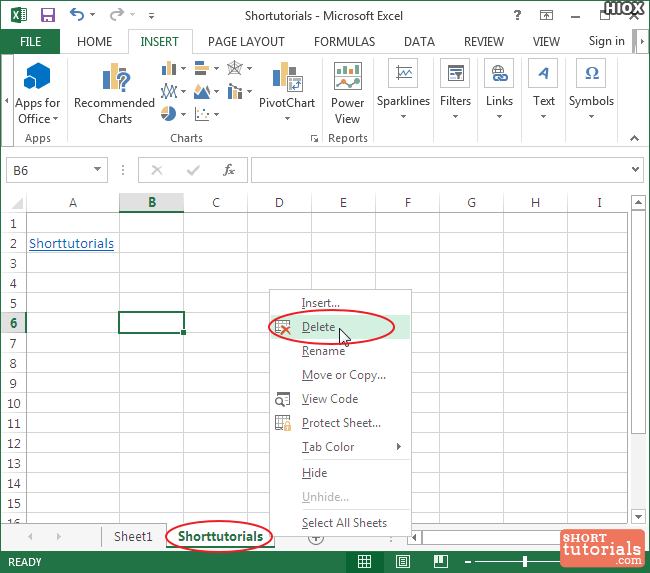650x573 pixels.
Task: Switch to the REVIEW tab
Action: point(484,41)
